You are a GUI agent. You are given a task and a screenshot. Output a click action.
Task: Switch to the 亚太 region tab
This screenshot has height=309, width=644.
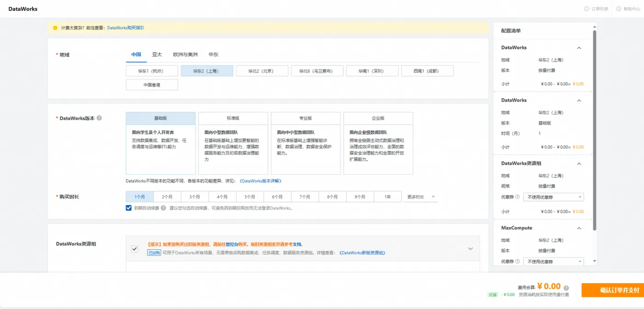click(157, 54)
